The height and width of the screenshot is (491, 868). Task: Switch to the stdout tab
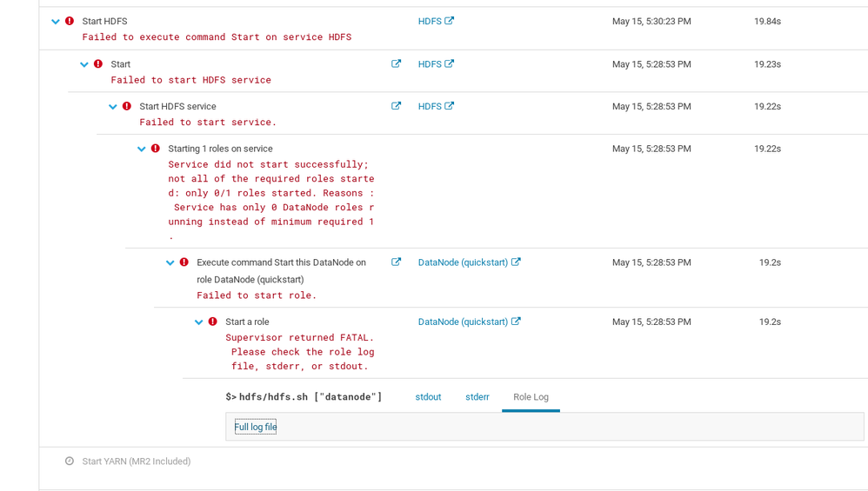click(x=428, y=397)
